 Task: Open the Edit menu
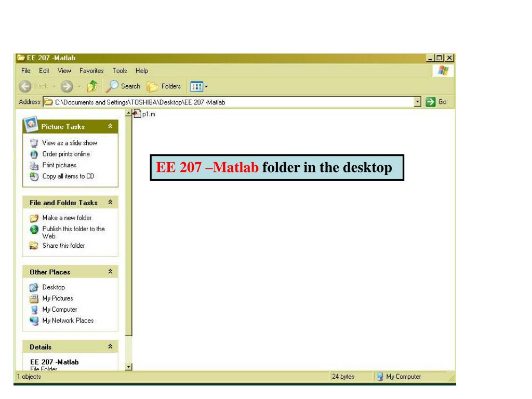tap(44, 71)
